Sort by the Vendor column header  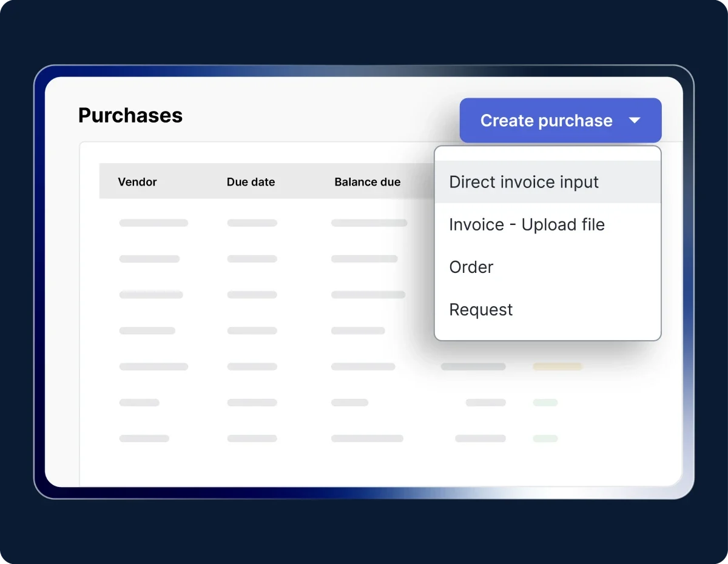coord(137,182)
